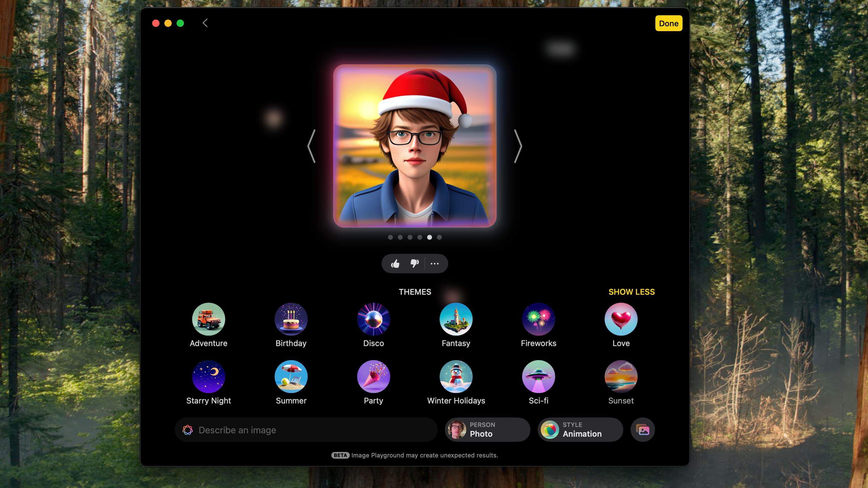Pick the Sci-fi UFO theme
The width and height of the screenshot is (868, 488).
538,376
